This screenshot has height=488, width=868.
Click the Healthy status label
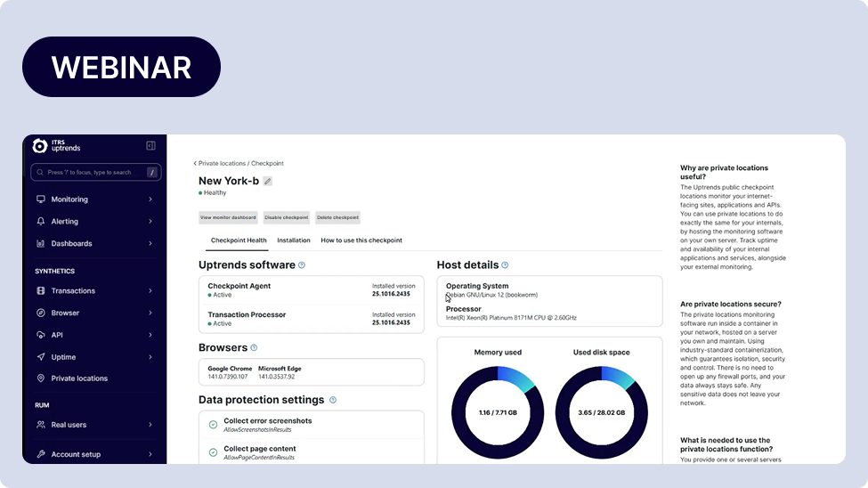click(213, 192)
